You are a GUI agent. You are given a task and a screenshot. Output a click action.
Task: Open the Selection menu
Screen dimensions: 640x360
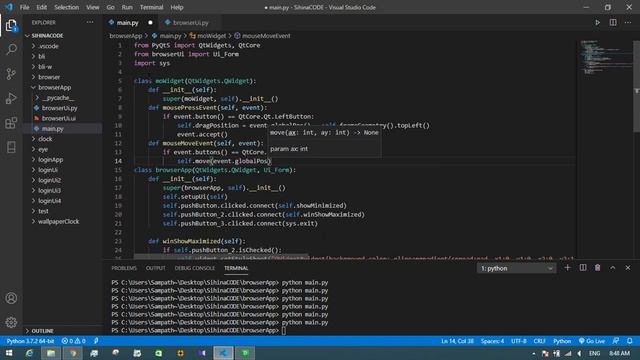pyautogui.click(x=67, y=7)
